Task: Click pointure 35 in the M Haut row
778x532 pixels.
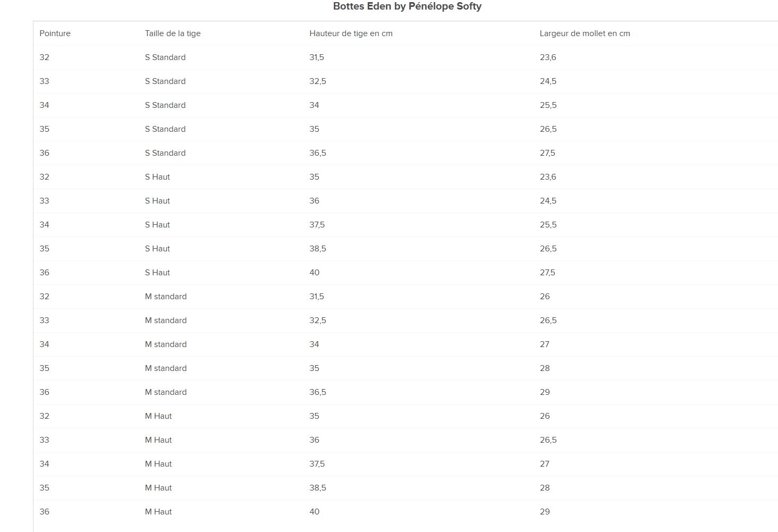Action: click(x=44, y=487)
